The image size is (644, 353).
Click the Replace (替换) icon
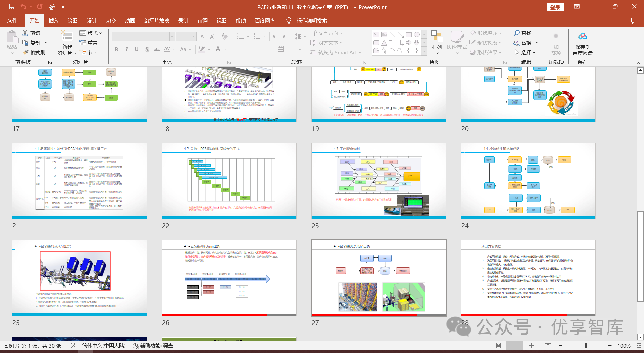517,43
